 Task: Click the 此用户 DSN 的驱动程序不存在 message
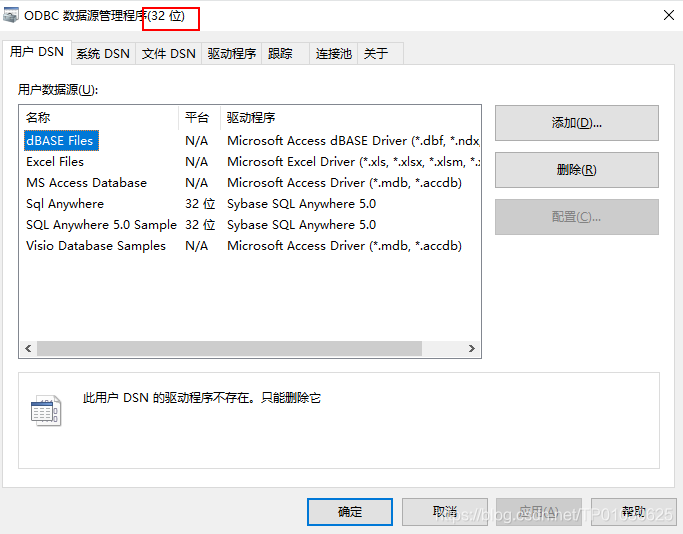202,398
